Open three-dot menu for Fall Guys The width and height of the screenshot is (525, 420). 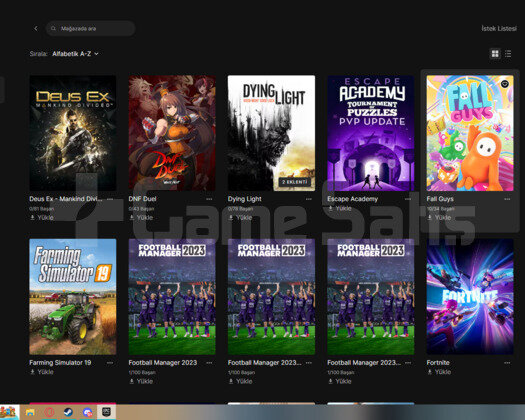(507, 199)
